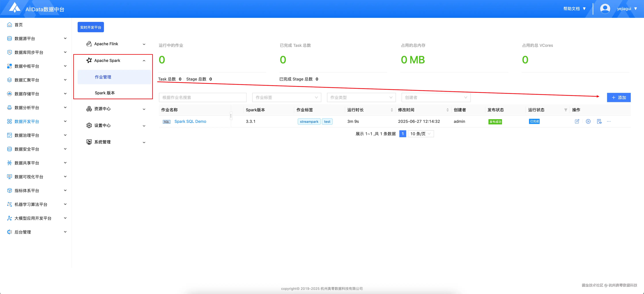Click the edit icon in job row

pyautogui.click(x=577, y=122)
